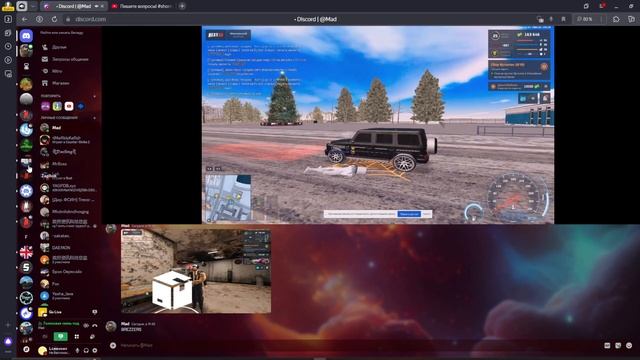
Task: Expand the activities section arrow
Action: (95, 96)
